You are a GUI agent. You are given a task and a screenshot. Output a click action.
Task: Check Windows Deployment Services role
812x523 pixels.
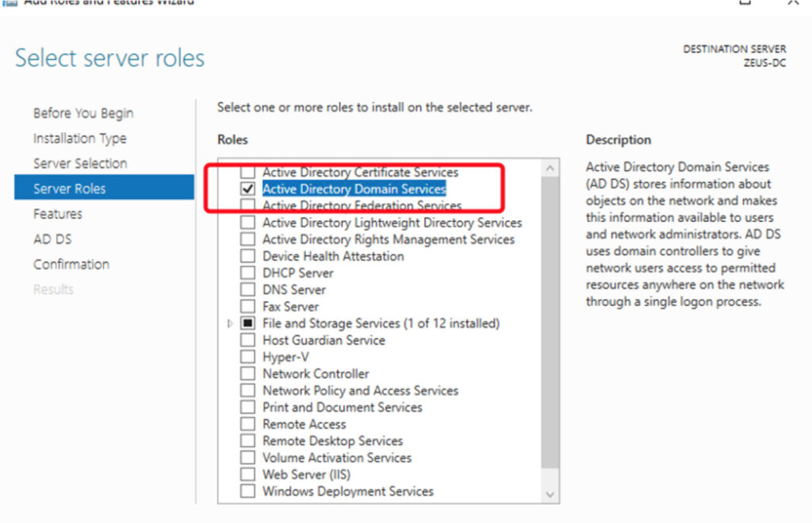click(x=248, y=491)
